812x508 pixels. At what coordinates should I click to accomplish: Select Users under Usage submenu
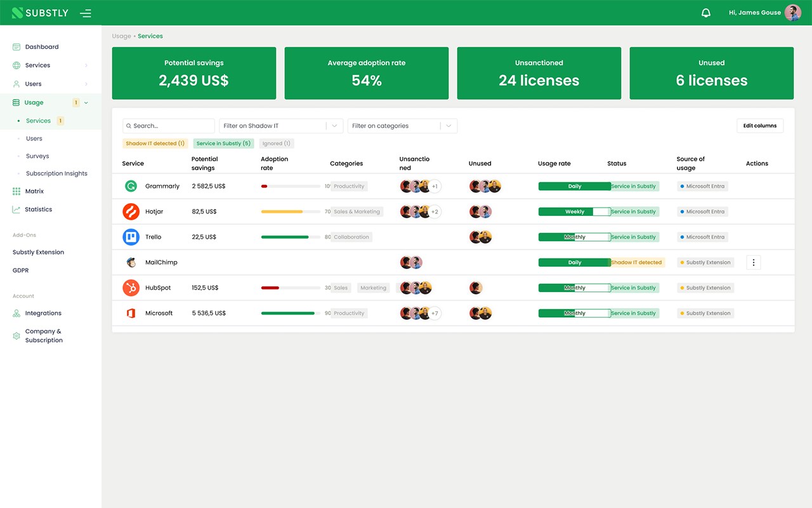click(34, 138)
